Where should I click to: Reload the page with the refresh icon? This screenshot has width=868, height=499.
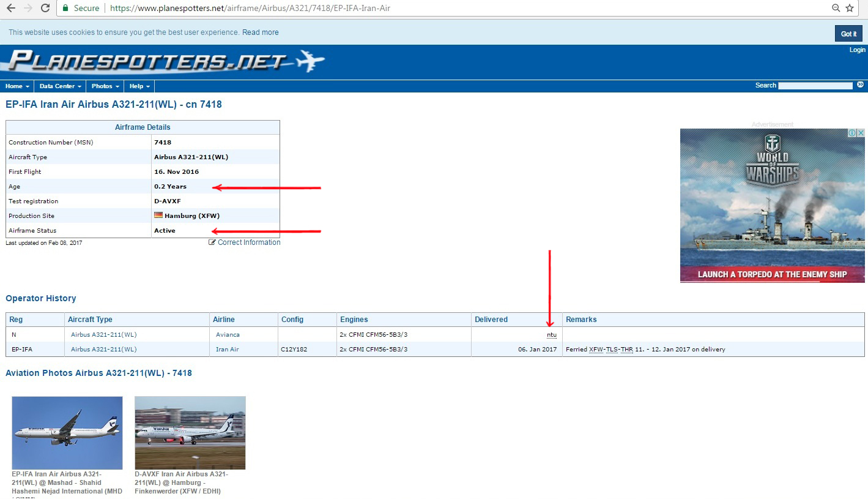click(45, 8)
